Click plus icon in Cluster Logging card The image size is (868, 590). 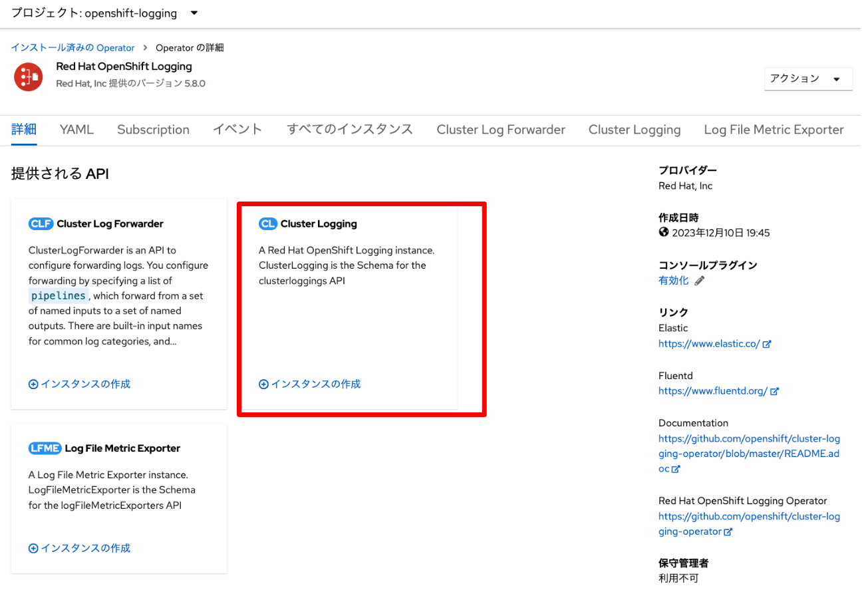(263, 384)
